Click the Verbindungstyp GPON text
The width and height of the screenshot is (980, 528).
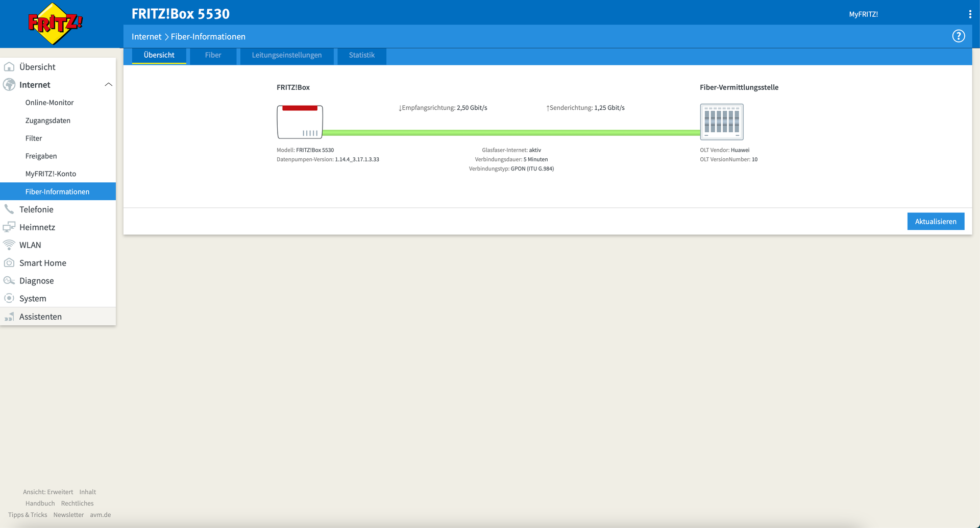click(511, 169)
